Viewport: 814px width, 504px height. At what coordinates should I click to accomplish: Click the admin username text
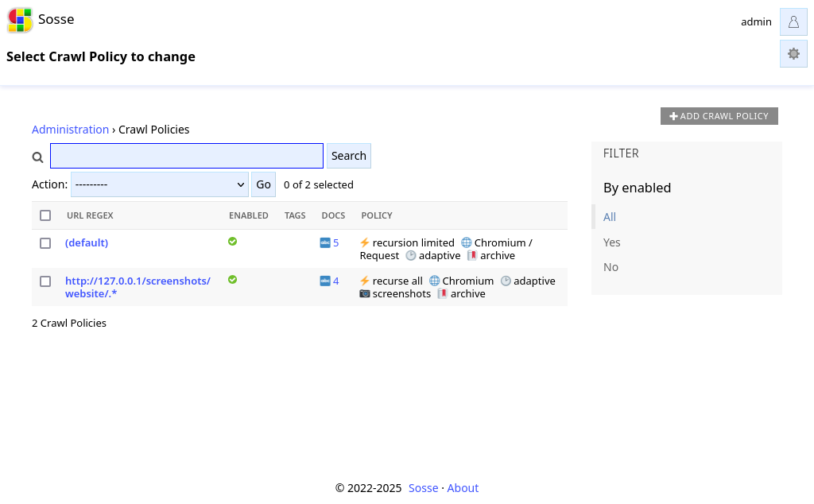point(756,21)
